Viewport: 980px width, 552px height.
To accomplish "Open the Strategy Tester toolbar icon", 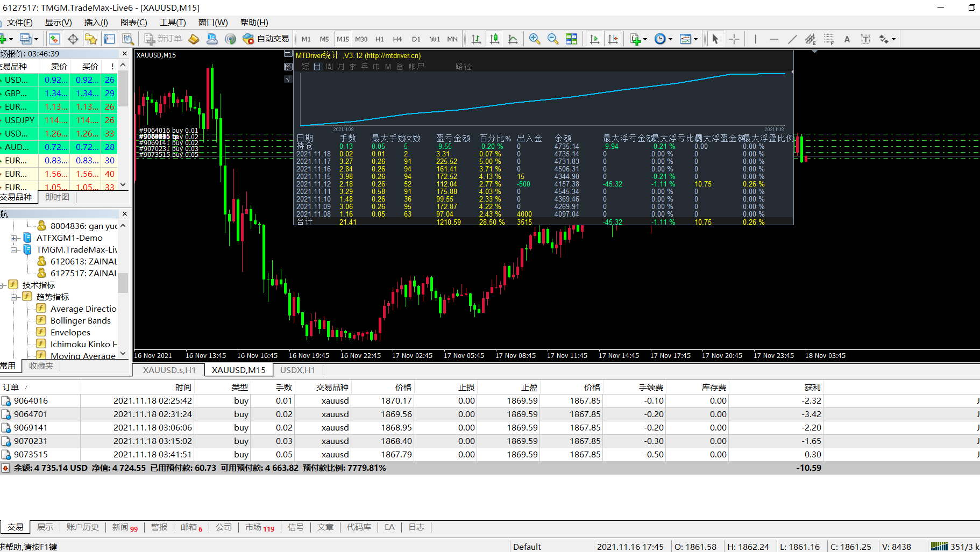I will pyautogui.click(x=127, y=39).
